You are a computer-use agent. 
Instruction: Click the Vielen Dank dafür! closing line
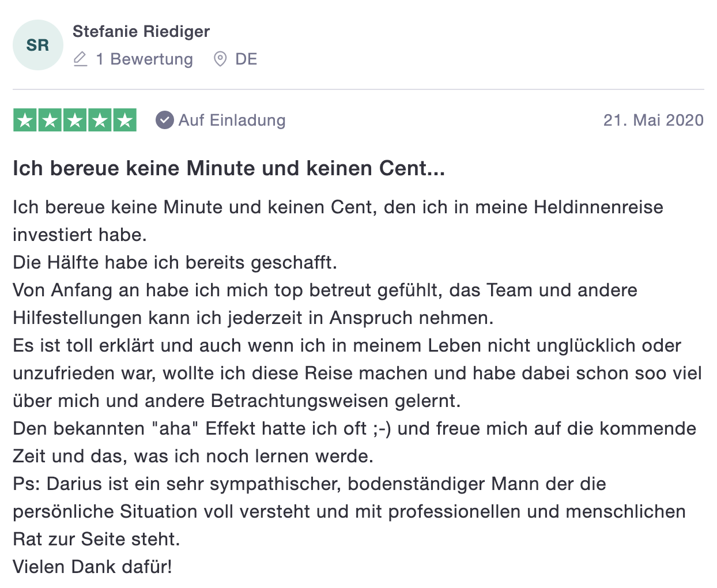tap(92, 567)
